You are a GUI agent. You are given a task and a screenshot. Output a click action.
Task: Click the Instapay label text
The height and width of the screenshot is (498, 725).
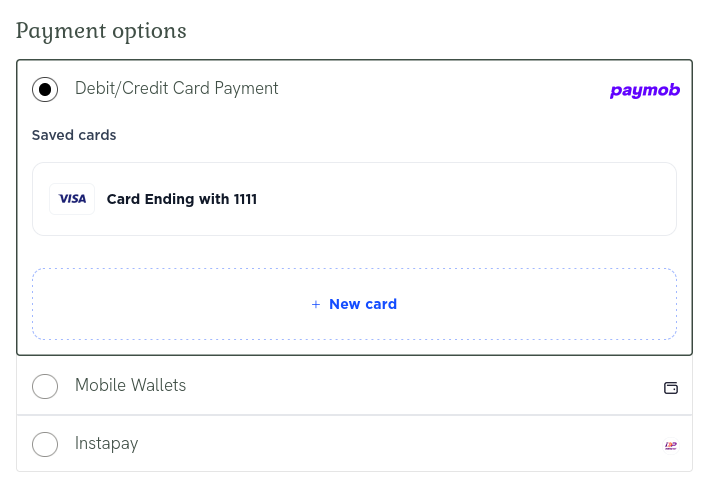tap(106, 444)
